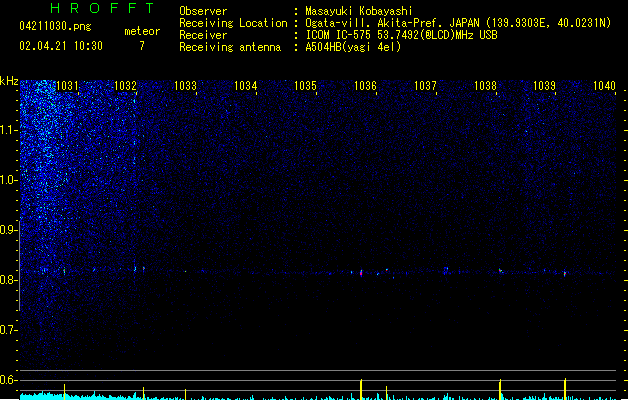Click the short yellow marker just after 1036
The image size is (629, 400).
(386, 393)
